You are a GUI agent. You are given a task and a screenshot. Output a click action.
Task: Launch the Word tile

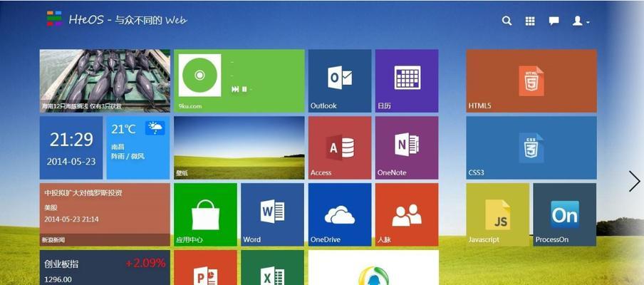(272, 214)
